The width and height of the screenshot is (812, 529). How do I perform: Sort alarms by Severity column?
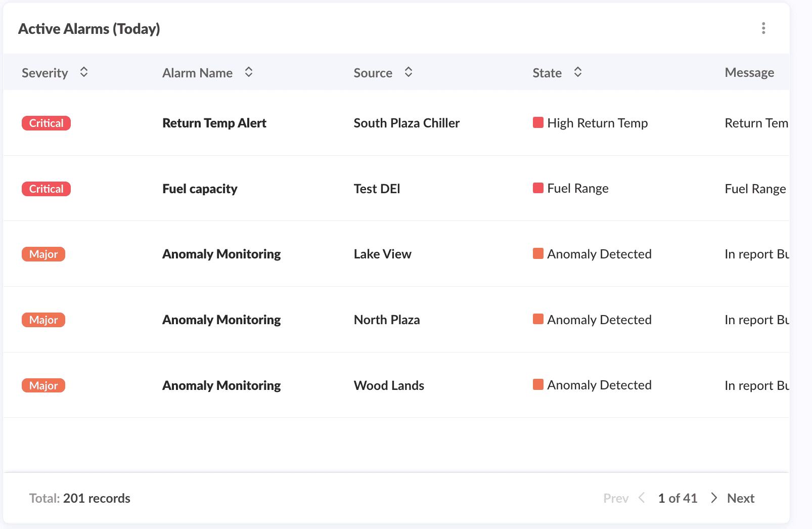coord(84,72)
